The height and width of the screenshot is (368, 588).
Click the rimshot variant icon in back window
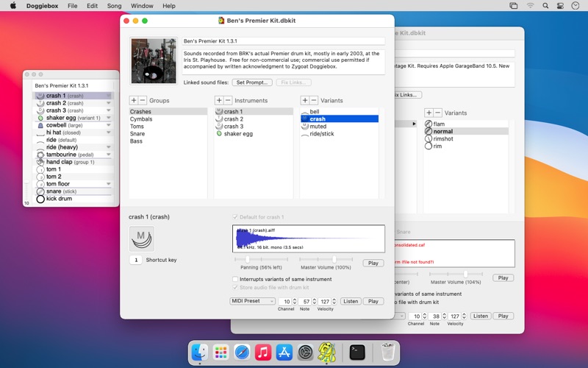(x=429, y=138)
